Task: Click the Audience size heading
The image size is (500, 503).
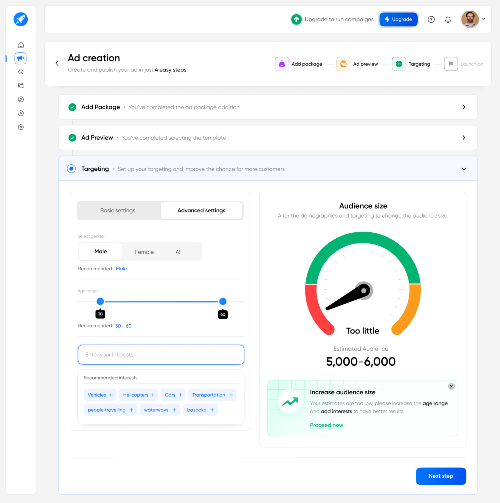Action: click(363, 206)
